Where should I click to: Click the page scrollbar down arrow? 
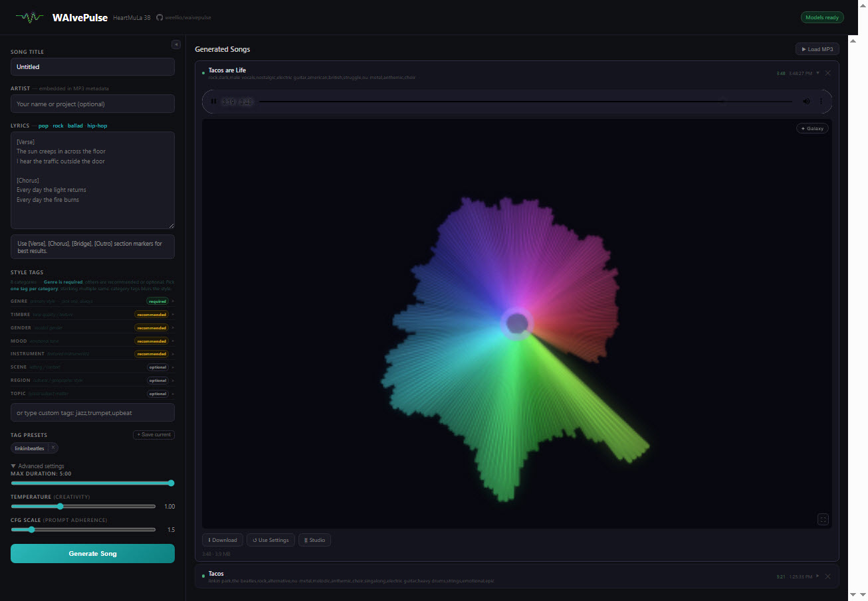[862, 594]
